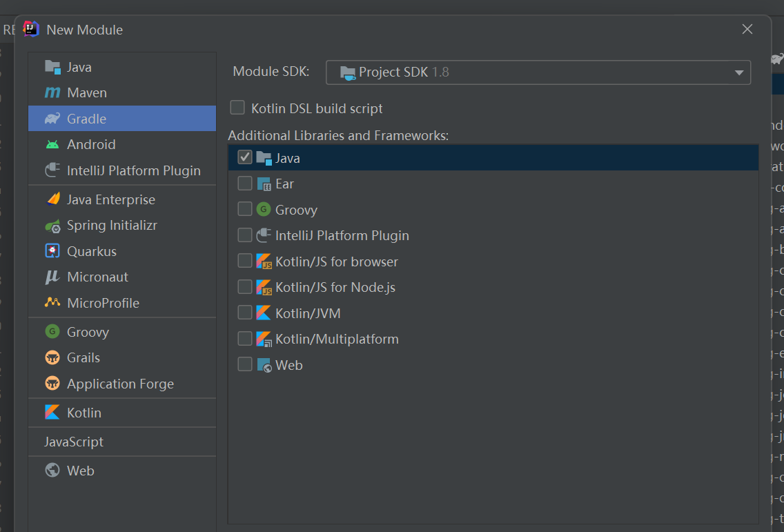The width and height of the screenshot is (784, 532).
Task: Select the MicroProfile icon in sidebar
Action: point(52,303)
